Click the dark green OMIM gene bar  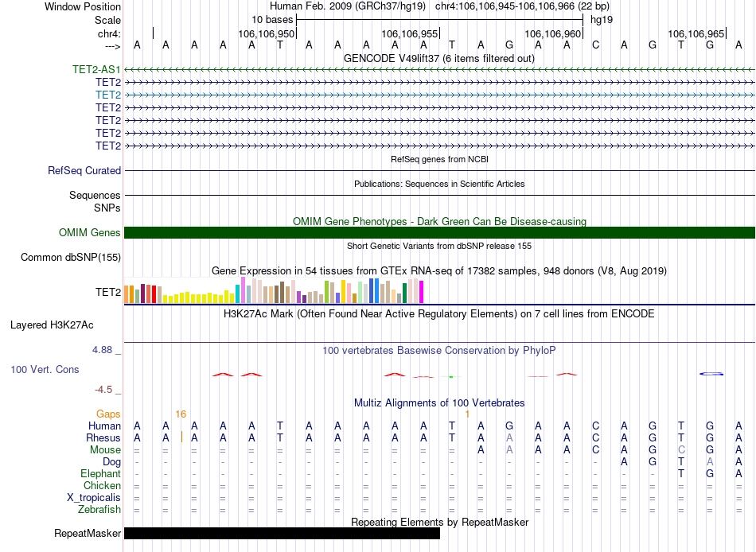tap(439, 233)
